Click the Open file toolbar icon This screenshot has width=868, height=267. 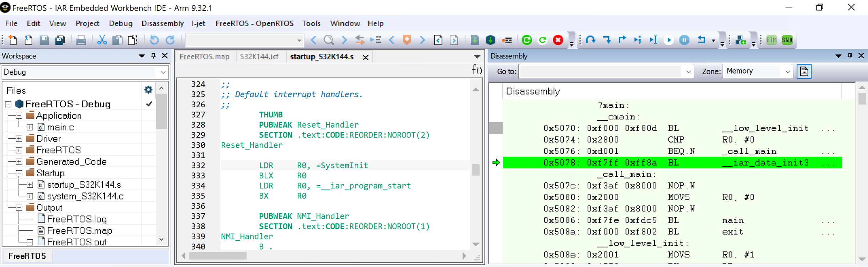tap(28, 40)
